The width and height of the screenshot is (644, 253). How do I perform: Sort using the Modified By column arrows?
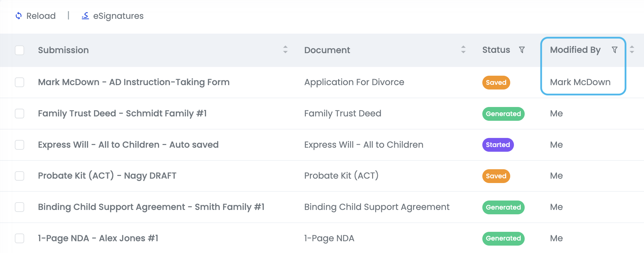tap(632, 50)
